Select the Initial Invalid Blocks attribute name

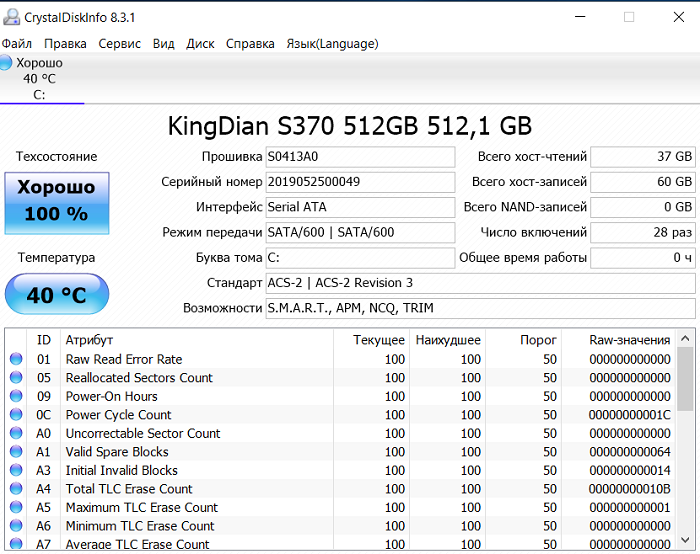tap(121, 471)
